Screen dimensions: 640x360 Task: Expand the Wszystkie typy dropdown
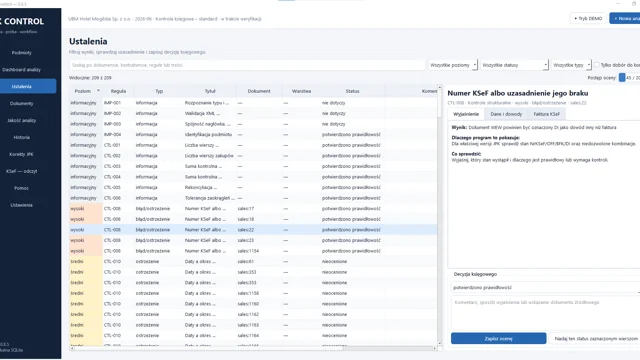571,65
